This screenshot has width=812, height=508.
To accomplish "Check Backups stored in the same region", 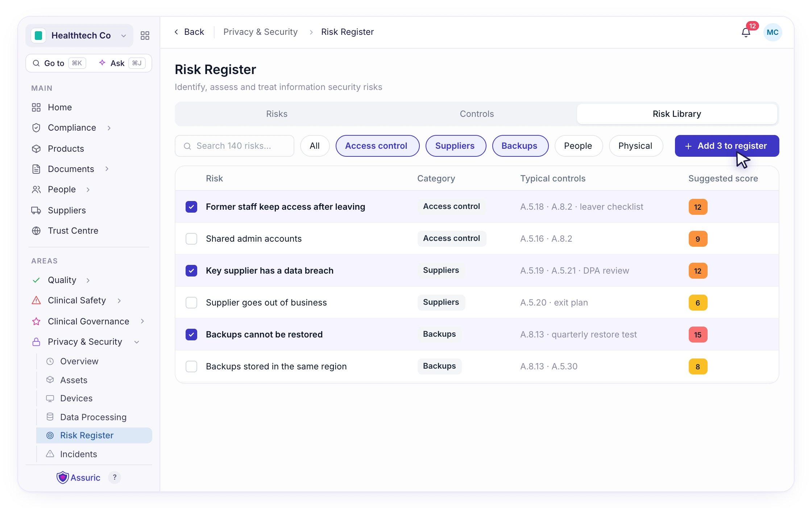I will coord(191,366).
